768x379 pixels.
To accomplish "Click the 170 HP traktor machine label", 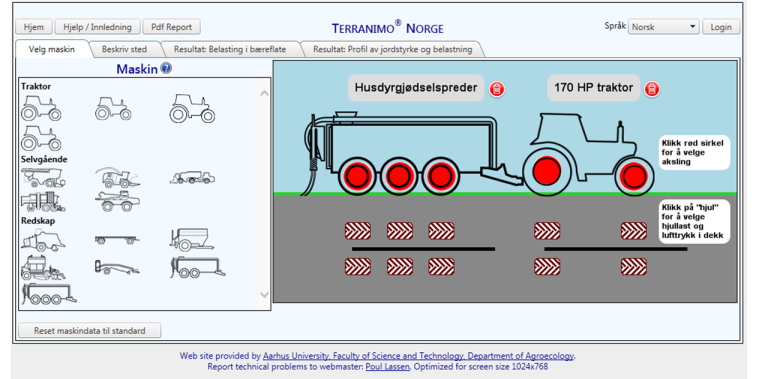I will pyautogui.click(x=594, y=88).
